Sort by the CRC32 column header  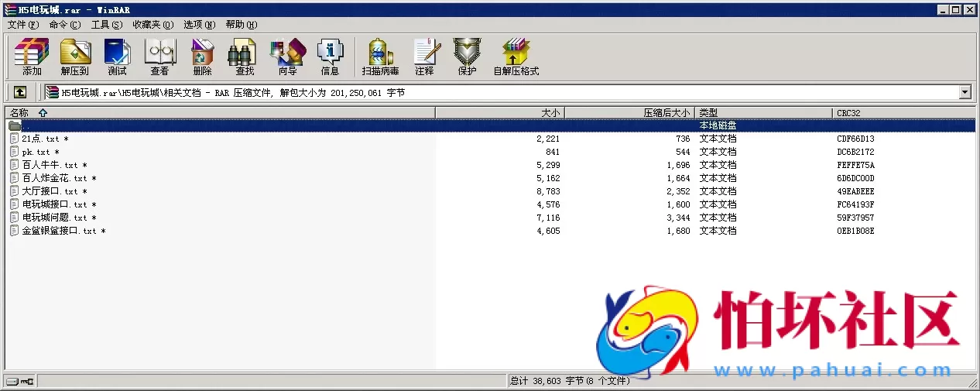click(x=848, y=113)
